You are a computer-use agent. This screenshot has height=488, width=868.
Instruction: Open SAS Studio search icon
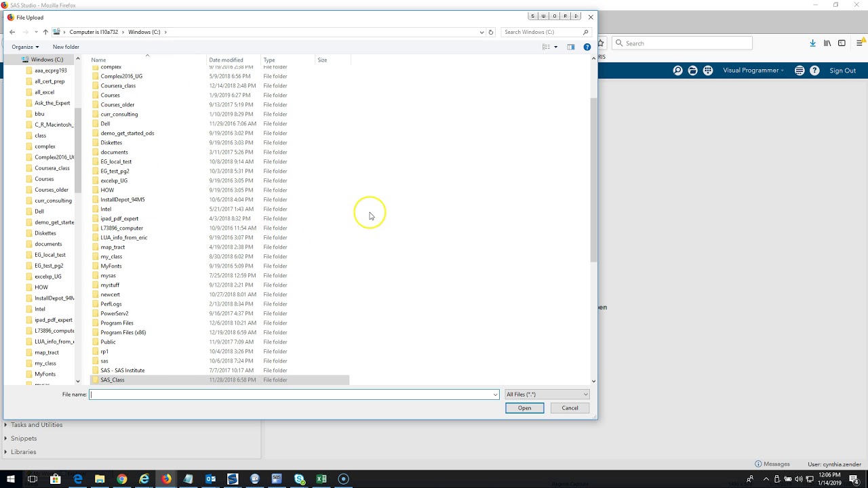pyautogui.click(x=677, y=70)
